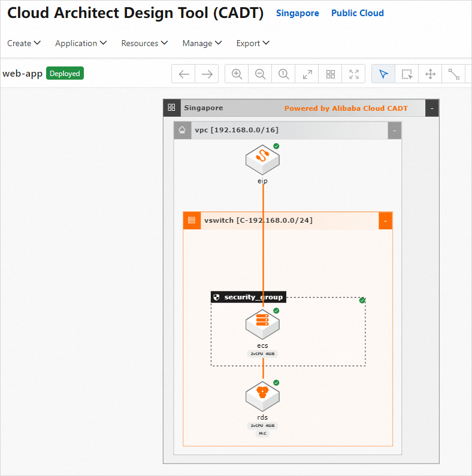Image resolution: width=472 pixels, height=476 pixels.
Task: Click the redo right-arrow toolbar button
Action: pos(207,74)
